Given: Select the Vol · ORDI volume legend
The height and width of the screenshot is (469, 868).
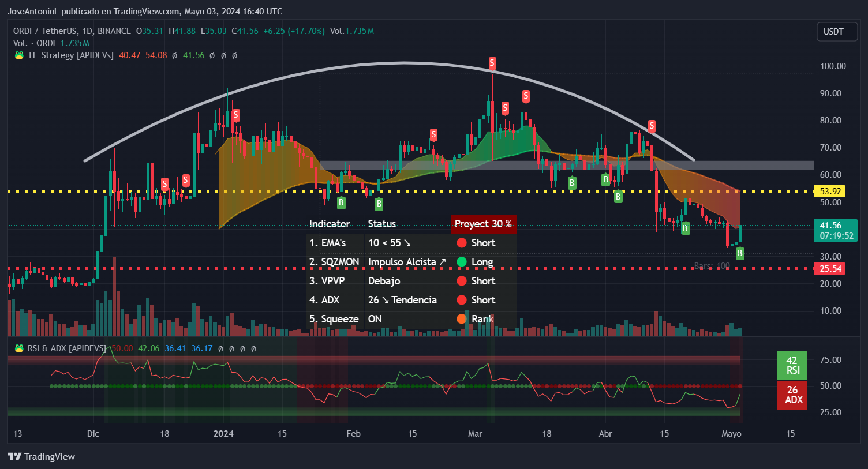Looking at the screenshot, I should pos(35,43).
